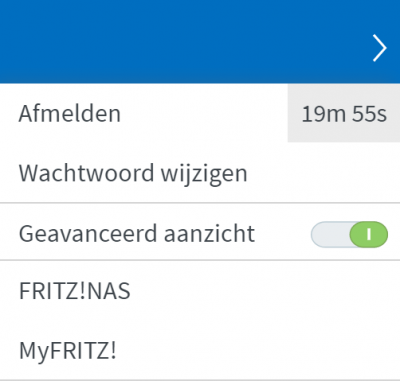Go to the FRITZ!NAS storage page
Viewport: 400px width, 381px height.
pyautogui.click(x=75, y=291)
